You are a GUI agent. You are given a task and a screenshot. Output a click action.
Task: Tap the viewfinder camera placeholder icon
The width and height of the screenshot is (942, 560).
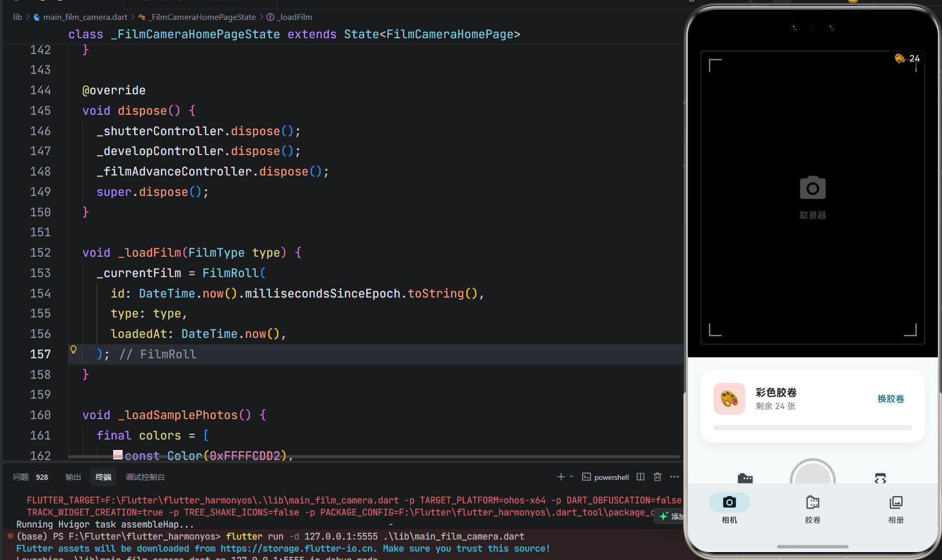pyautogui.click(x=813, y=188)
